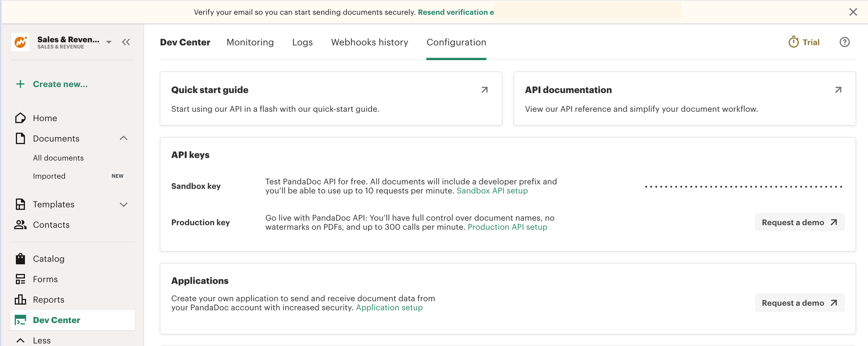Dismiss the email verification banner

(853, 12)
